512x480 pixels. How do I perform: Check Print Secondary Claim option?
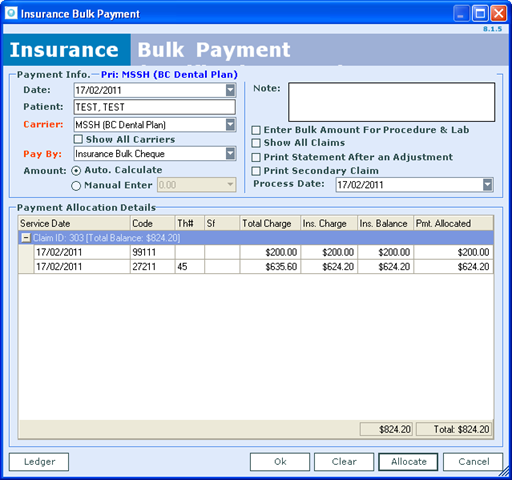[256, 171]
